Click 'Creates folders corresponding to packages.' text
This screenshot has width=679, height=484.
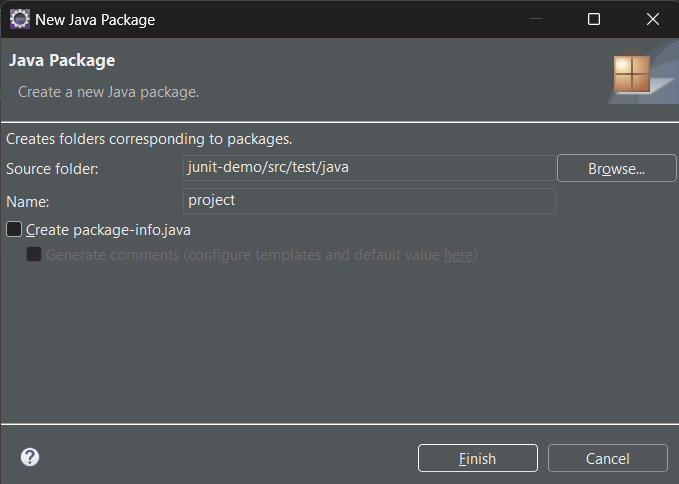pyautogui.click(x=149, y=139)
